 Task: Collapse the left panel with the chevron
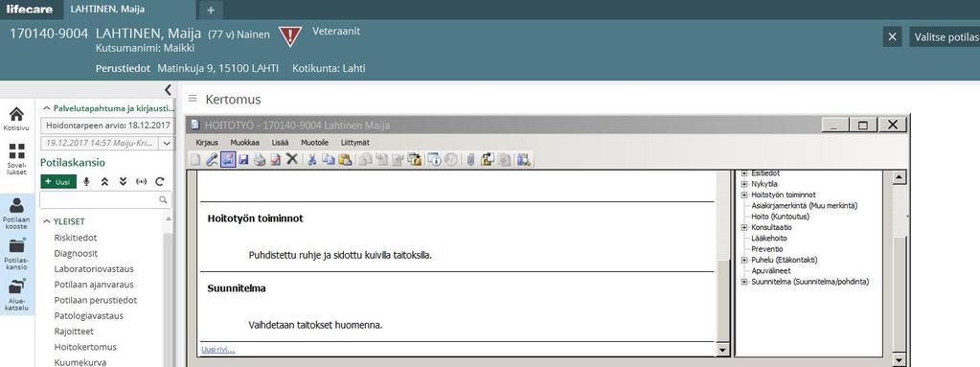coord(167,90)
